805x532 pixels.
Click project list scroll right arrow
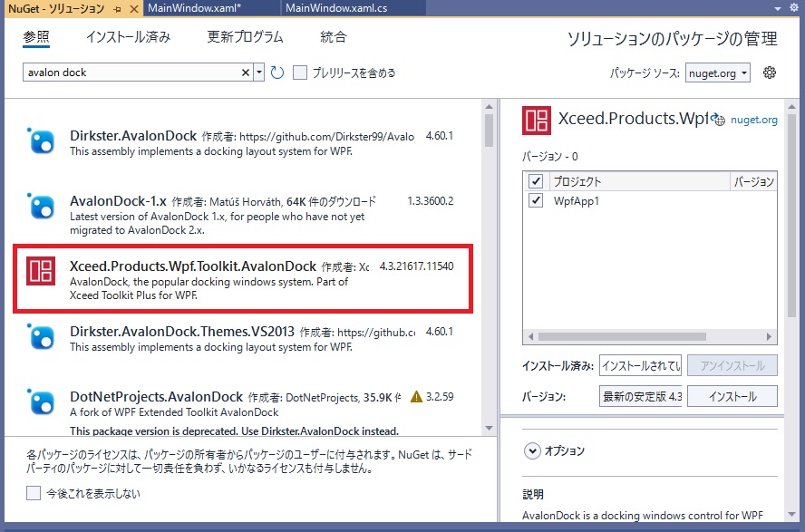coord(769,337)
